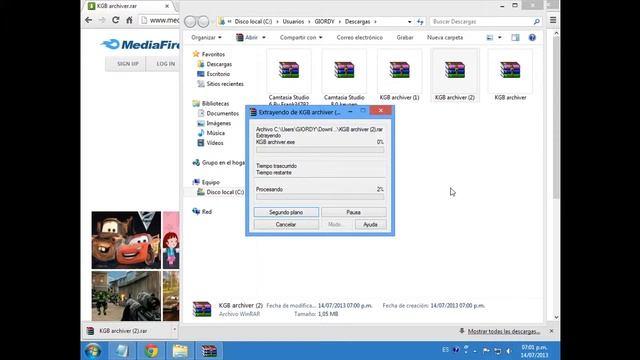Open Red network location
Viewport: 640px width, 360px height.
coord(207,211)
